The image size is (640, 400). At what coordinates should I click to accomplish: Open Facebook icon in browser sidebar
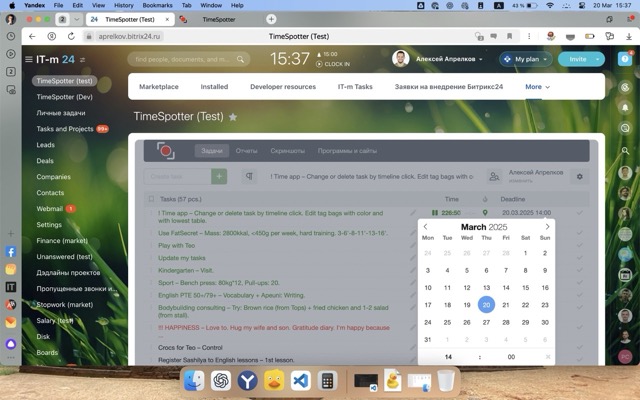pos(10,251)
